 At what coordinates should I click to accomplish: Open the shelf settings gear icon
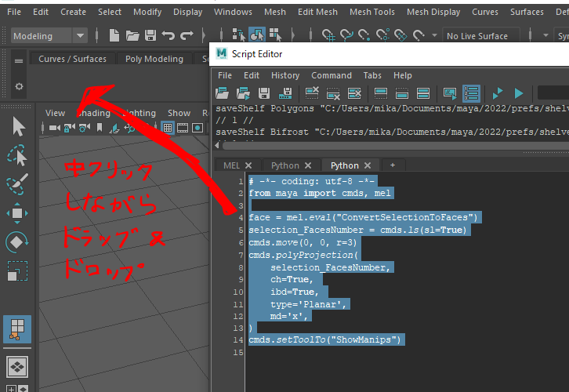point(19,86)
